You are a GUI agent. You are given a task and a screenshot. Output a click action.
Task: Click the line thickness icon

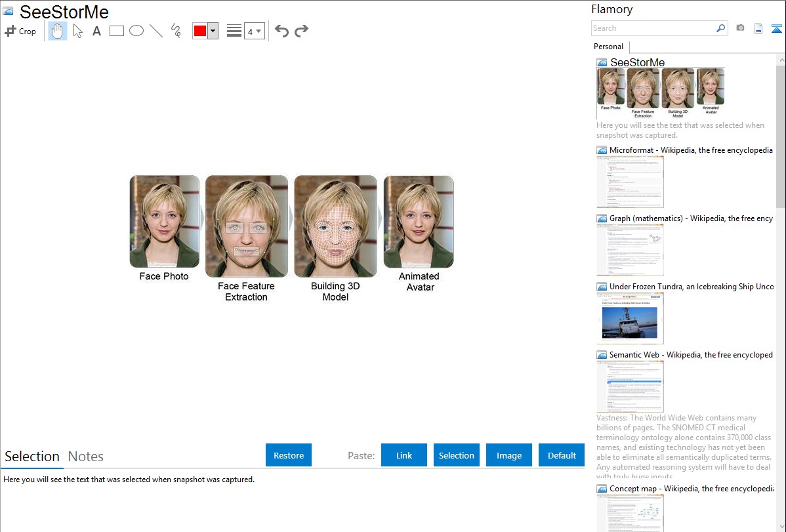[x=234, y=31]
